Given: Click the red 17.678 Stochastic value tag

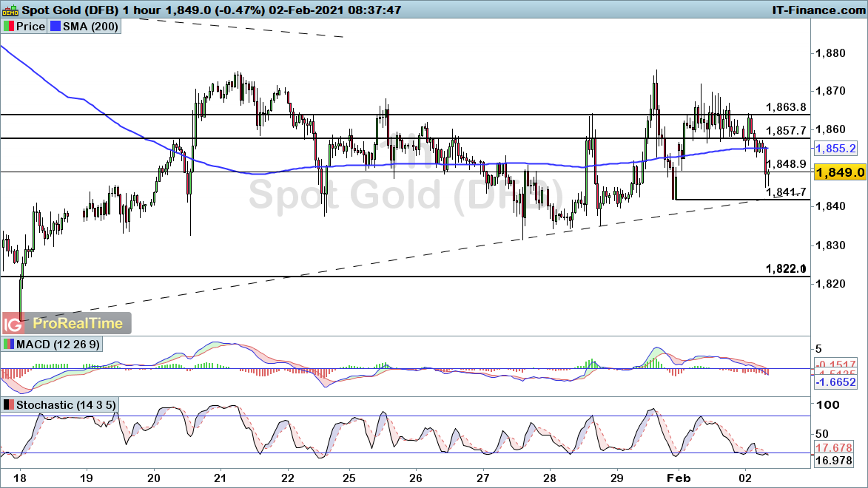Looking at the screenshot, I should coord(834,448).
